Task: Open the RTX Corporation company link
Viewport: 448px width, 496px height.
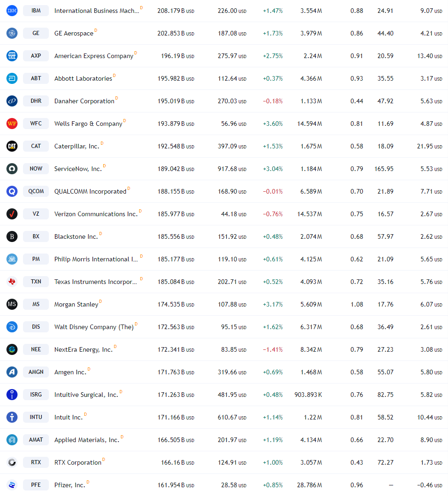Action: pos(78,462)
